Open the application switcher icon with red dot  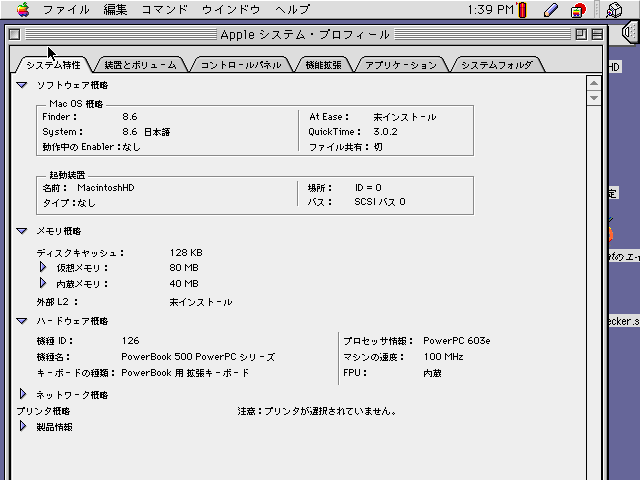coord(578,10)
